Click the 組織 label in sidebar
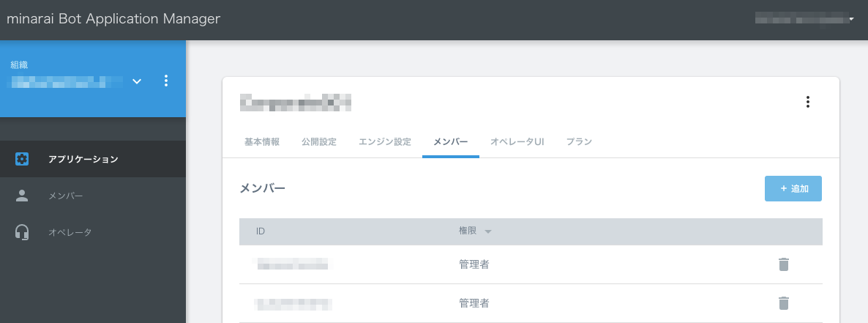868x323 pixels. pos(19,65)
